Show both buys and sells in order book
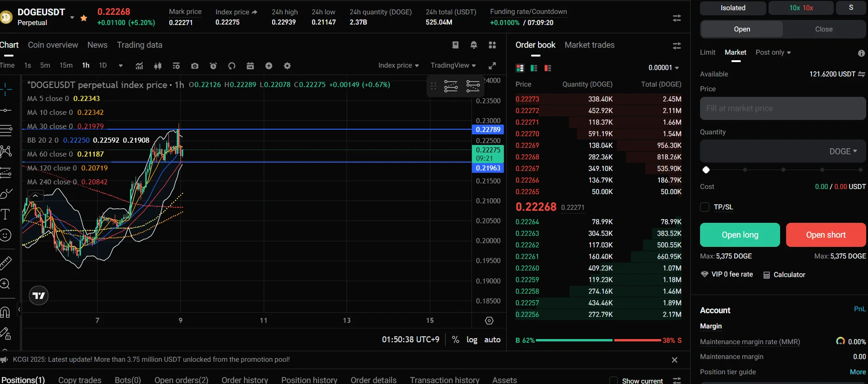868x384 pixels. 520,68
